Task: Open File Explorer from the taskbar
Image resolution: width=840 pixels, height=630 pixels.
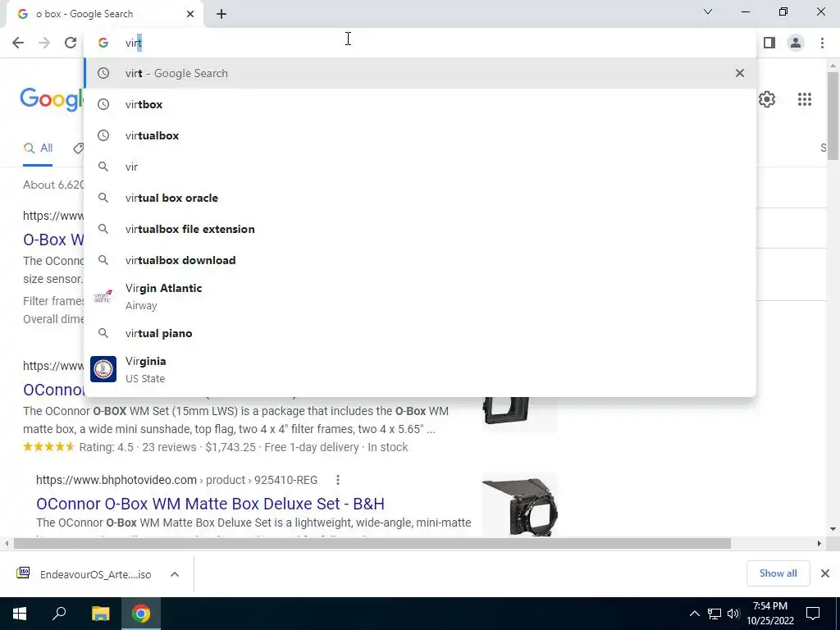Action: [100, 614]
